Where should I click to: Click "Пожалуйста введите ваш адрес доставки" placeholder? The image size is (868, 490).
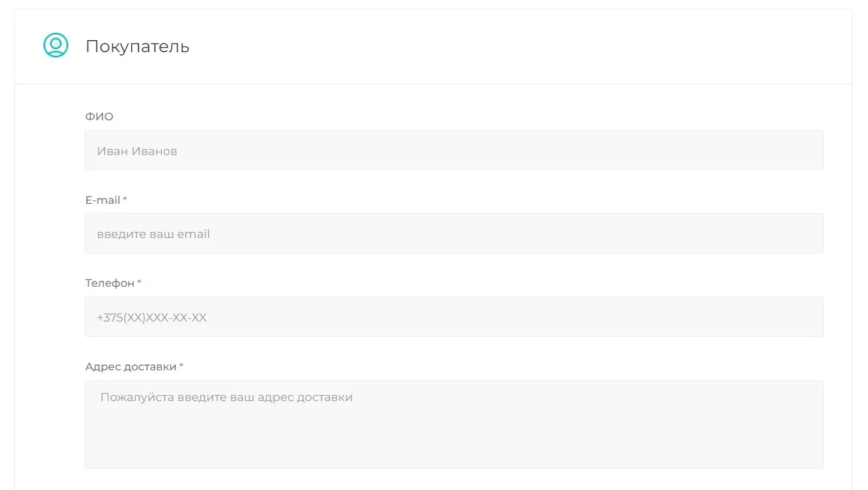click(x=226, y=398)
